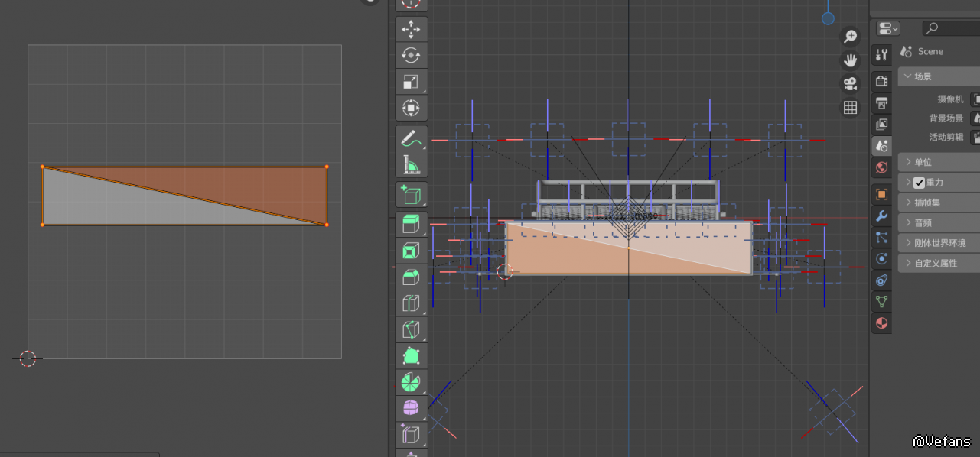
Task: Activate the Annotate pencil tool
Action: [x=412, y=138]
